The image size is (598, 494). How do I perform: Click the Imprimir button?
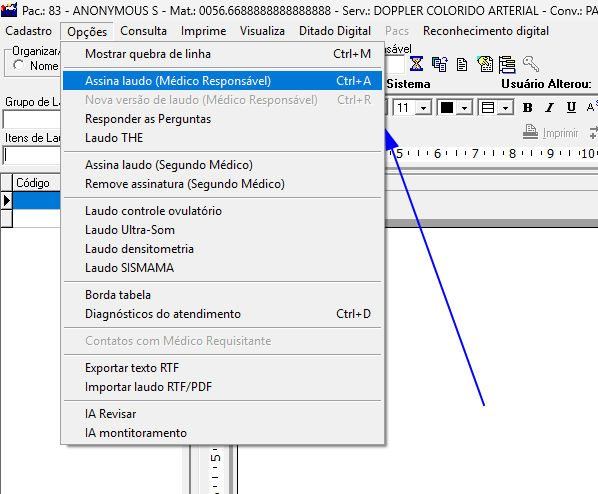(x=550, y=133)
